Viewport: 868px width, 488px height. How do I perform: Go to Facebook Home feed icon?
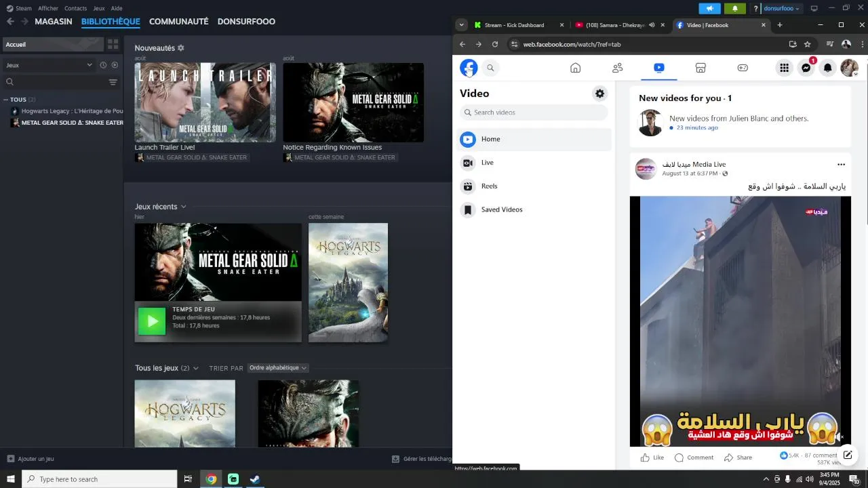tap(575, 68)
